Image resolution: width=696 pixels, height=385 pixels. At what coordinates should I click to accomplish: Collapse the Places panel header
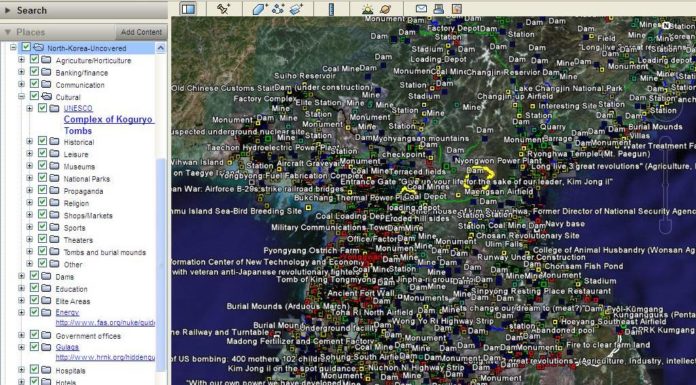58,32
